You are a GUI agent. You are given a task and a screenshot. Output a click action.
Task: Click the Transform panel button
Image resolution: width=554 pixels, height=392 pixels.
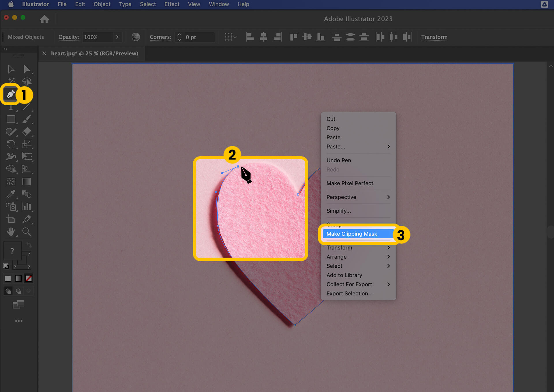point(435,37)
